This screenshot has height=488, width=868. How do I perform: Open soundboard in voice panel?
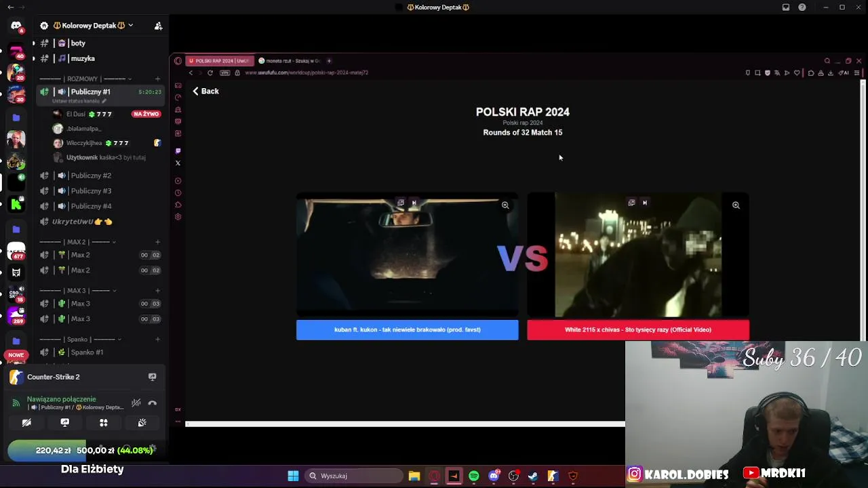pyautogui.click(x=142, y=422)
